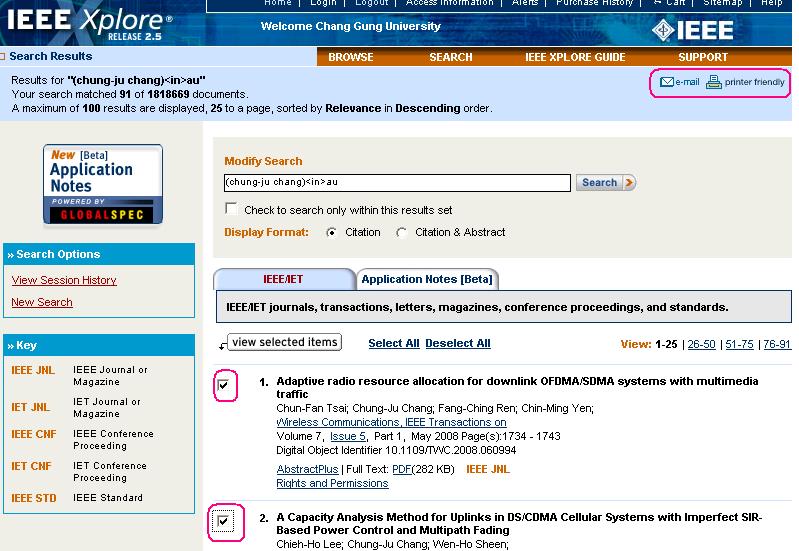Click the view selected items button
The image size is (799, 551).
pyautogui.click(x=285, y=342)
